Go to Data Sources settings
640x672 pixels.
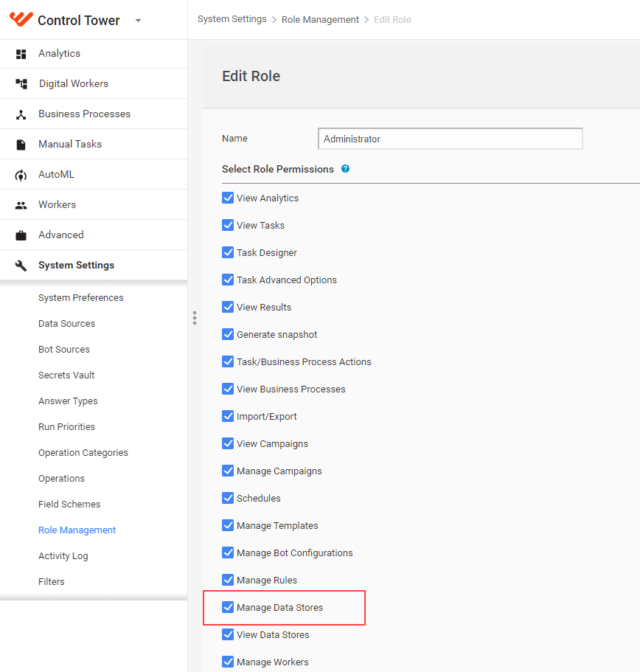(67, 324)
